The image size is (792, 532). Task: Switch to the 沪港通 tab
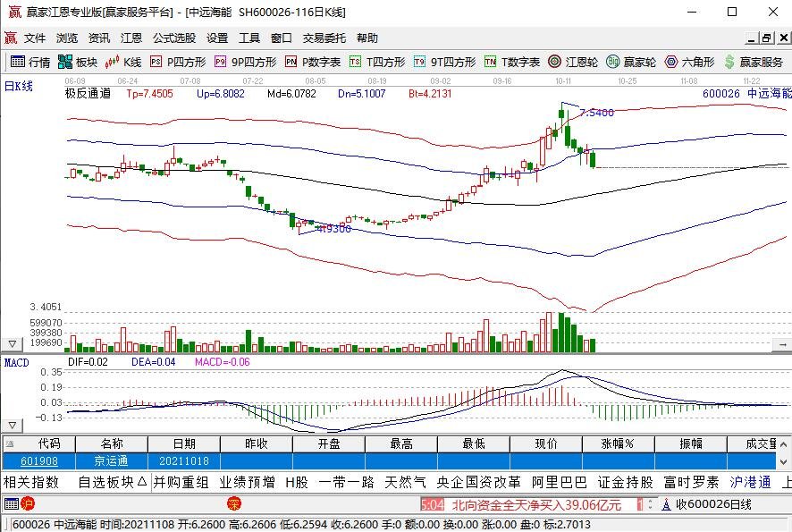click(751, 483)
